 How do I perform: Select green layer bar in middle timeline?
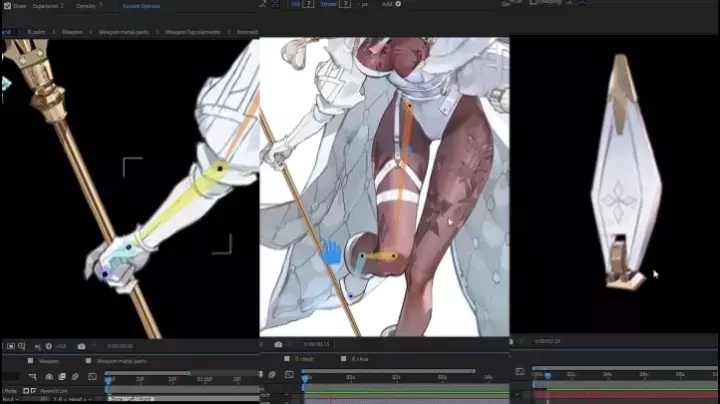point(406,393)
